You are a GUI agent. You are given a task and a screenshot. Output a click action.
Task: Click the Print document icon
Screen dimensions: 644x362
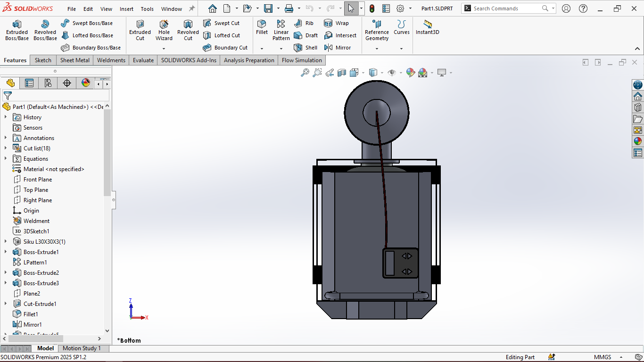point(289,8)
